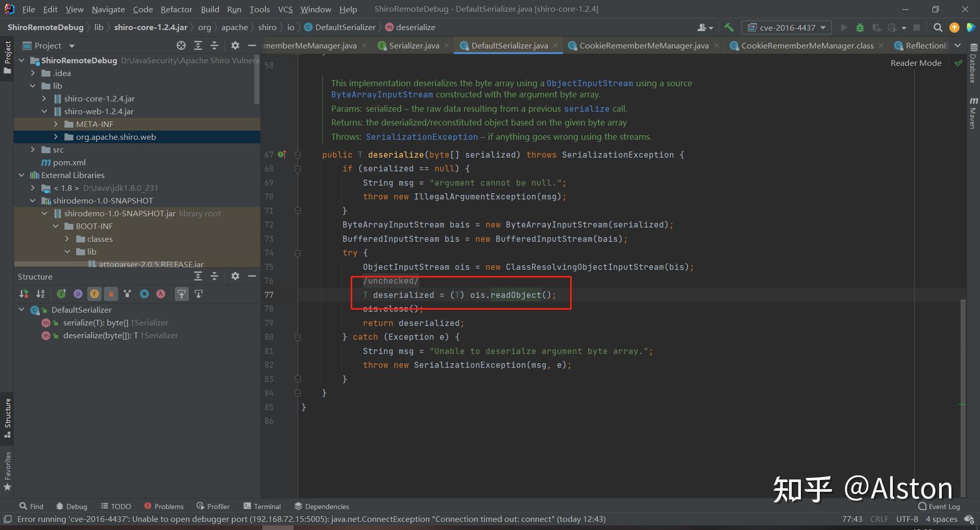Viewport: 980px width, 530px height.
Task: Select pom.xml in the project tree
Action: (x=69, y=162)
